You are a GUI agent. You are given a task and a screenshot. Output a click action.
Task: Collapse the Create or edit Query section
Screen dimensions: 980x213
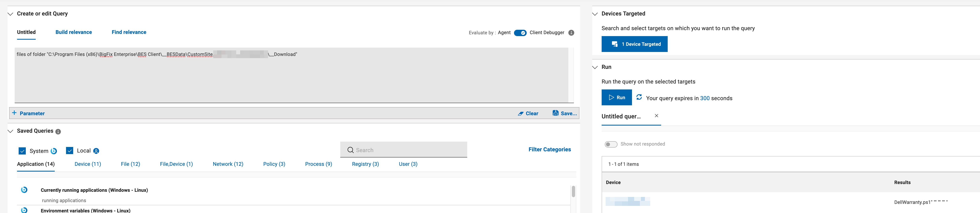pyautogui.click(x=10, y=14)
